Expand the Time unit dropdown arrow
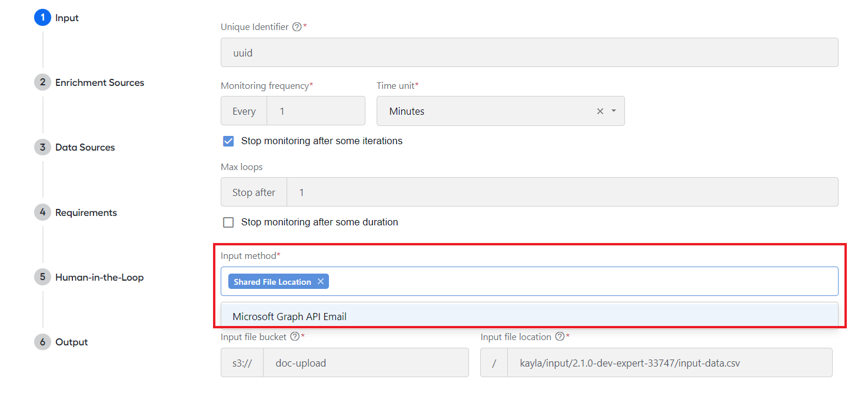 [x=614, y=111]
